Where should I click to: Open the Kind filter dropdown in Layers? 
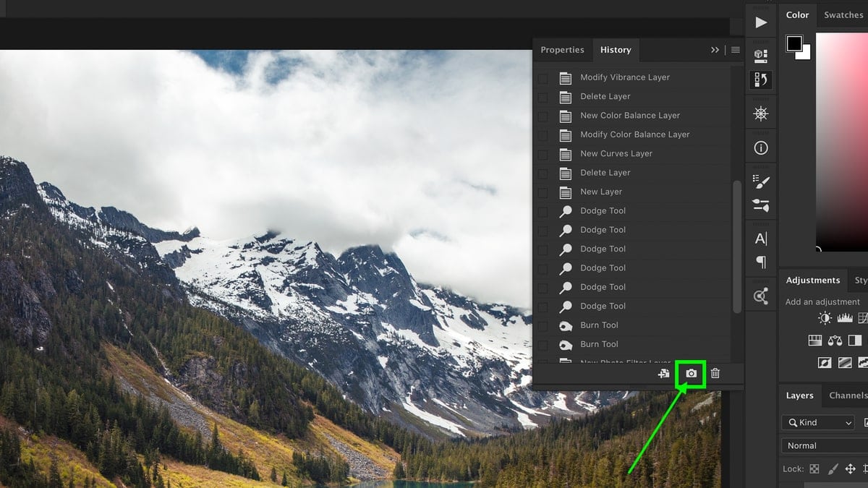click(818, 422)
